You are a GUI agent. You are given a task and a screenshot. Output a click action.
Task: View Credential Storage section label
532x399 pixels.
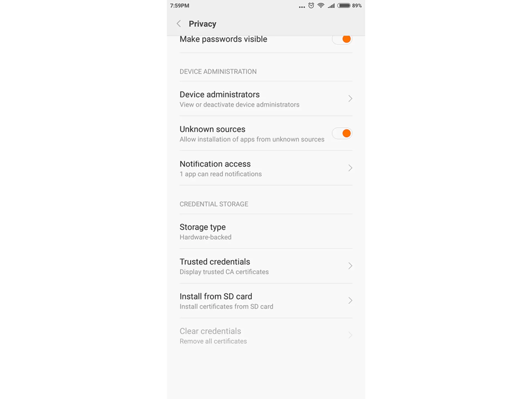214,204
